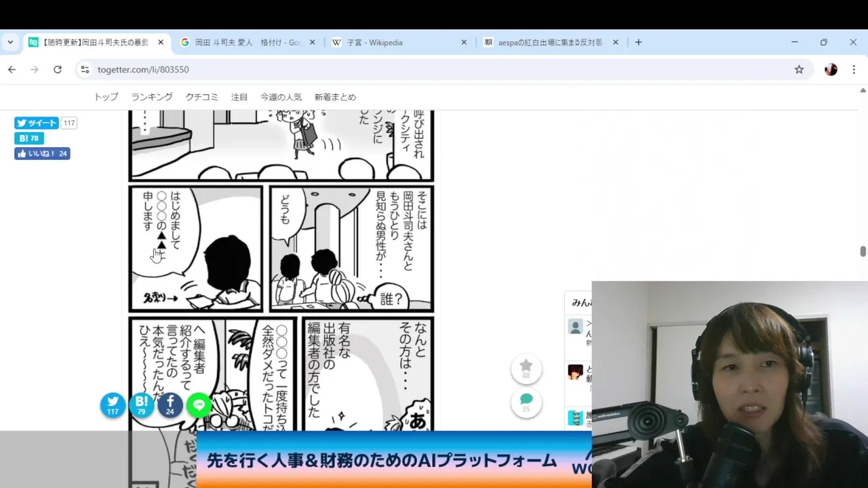This screenshot has width=868, height=488.
Task: Close the Google search tab
Action: [x=312, y=42]
